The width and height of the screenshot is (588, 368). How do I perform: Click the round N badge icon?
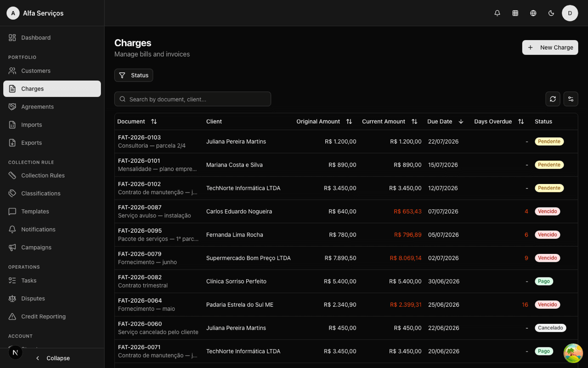click(16, 352)
